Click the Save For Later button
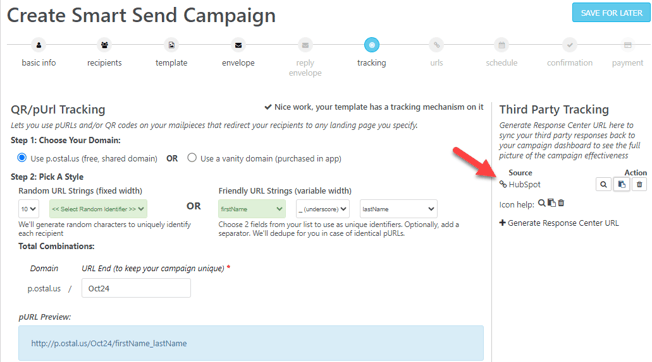This screenshot has height=362, width=652. pos(611,13)
